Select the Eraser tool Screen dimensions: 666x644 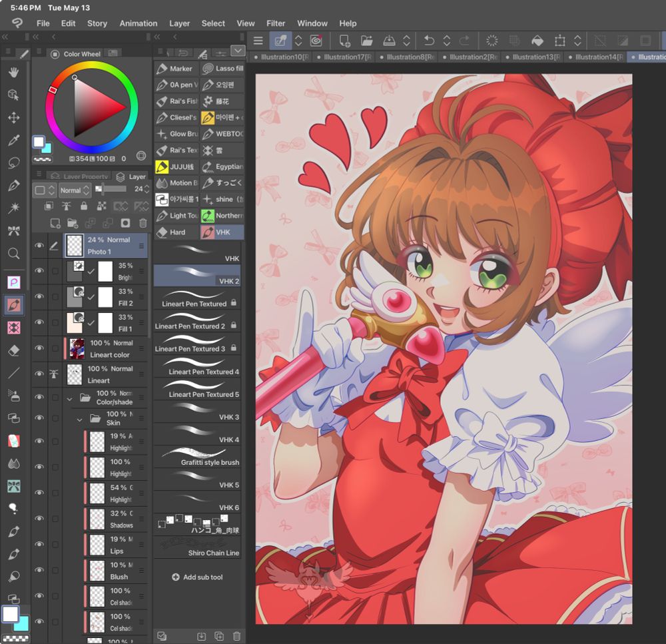click(x=13, y=350)
